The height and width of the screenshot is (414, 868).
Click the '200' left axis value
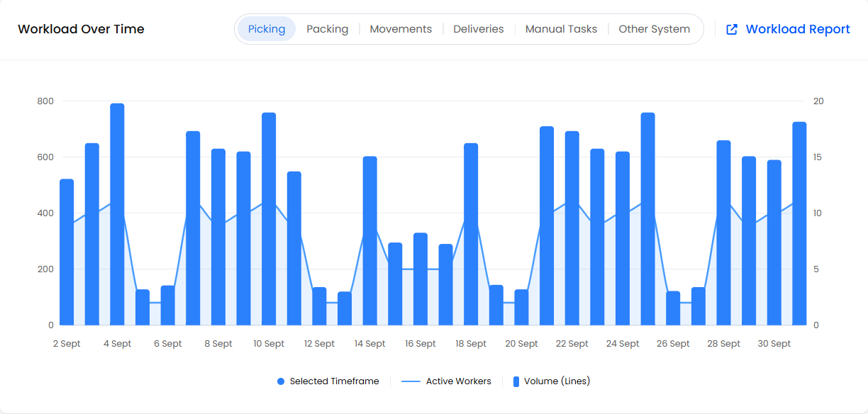(x=45, y=269)
